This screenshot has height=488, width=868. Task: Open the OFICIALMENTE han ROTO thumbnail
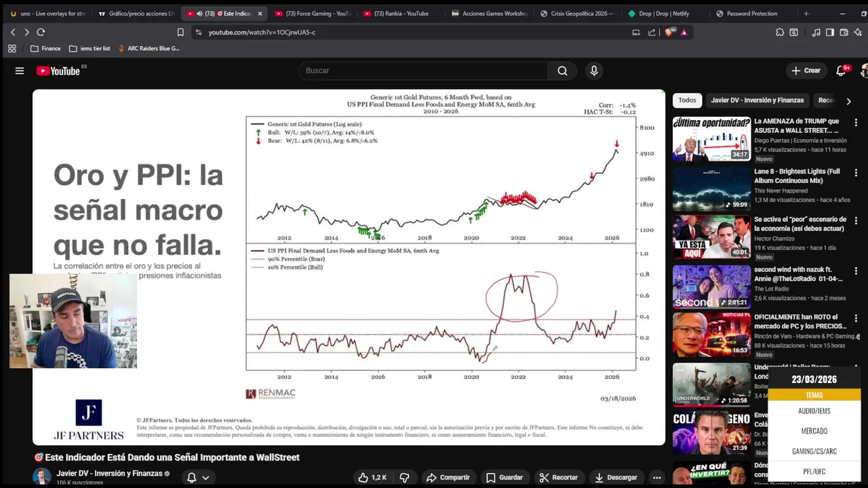tap(712, 335)
